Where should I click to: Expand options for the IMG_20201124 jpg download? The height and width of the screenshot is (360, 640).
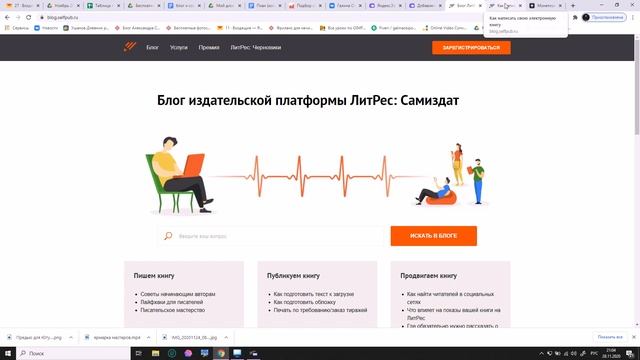226,338
